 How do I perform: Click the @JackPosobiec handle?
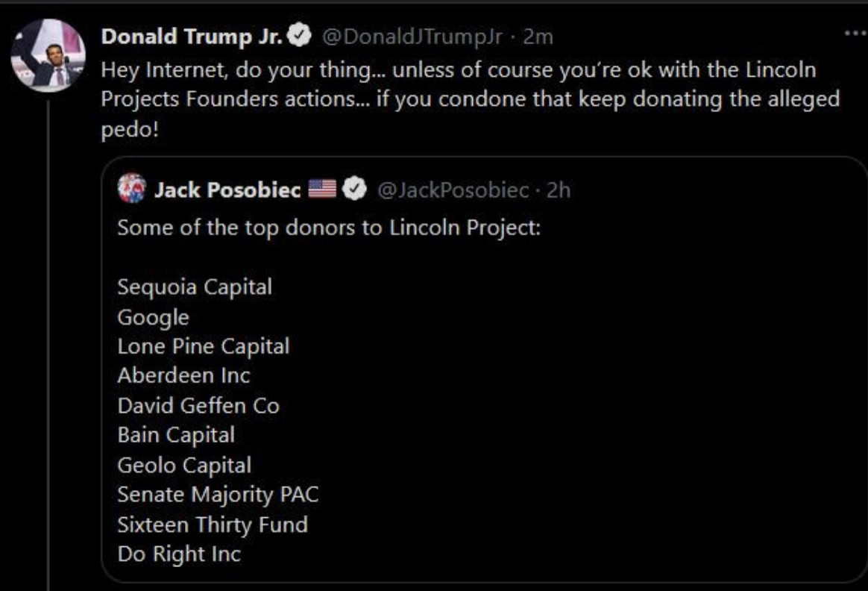click(x=453, y=190)
